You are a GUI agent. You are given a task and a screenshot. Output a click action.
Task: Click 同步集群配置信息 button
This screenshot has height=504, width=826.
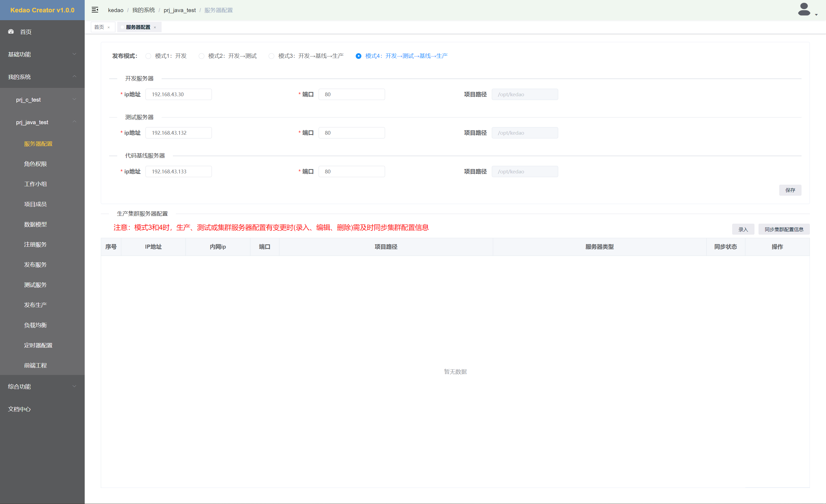[784, 229]
